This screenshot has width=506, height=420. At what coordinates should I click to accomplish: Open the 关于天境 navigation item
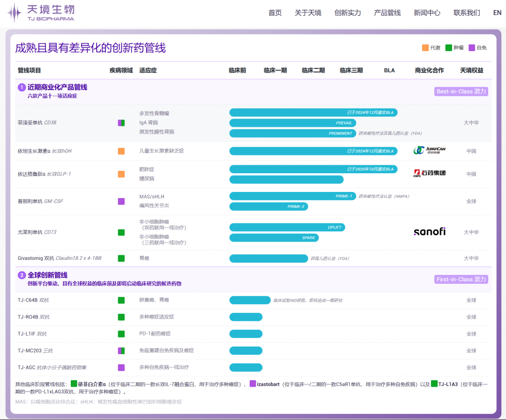coord(308,13)
